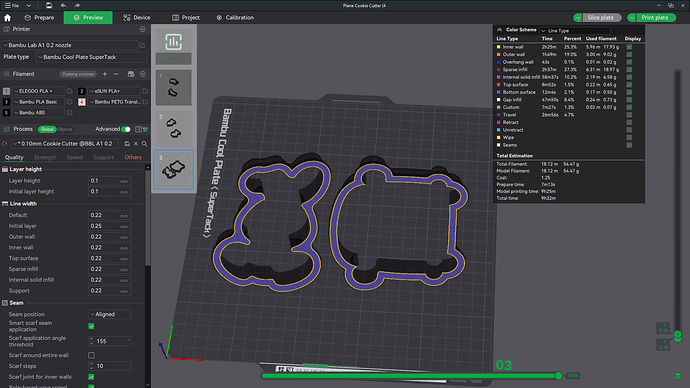
Task: Click the process settings list icon
Action: [x=138, y=129]
